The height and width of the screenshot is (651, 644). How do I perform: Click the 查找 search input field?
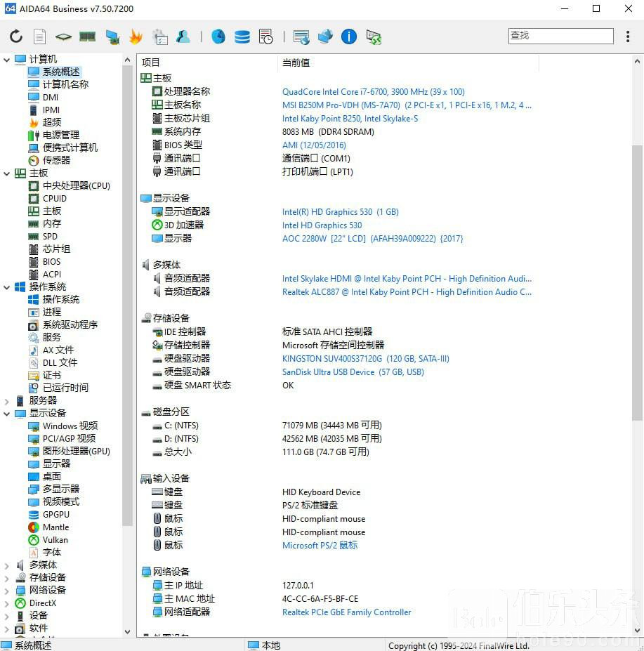(x=560, y=36)
